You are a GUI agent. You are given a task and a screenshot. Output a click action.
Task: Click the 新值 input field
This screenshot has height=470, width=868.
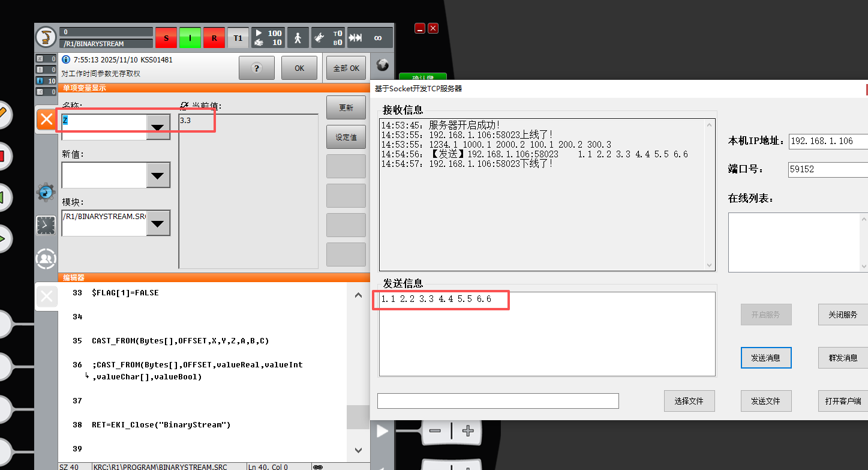coord(104,175)
